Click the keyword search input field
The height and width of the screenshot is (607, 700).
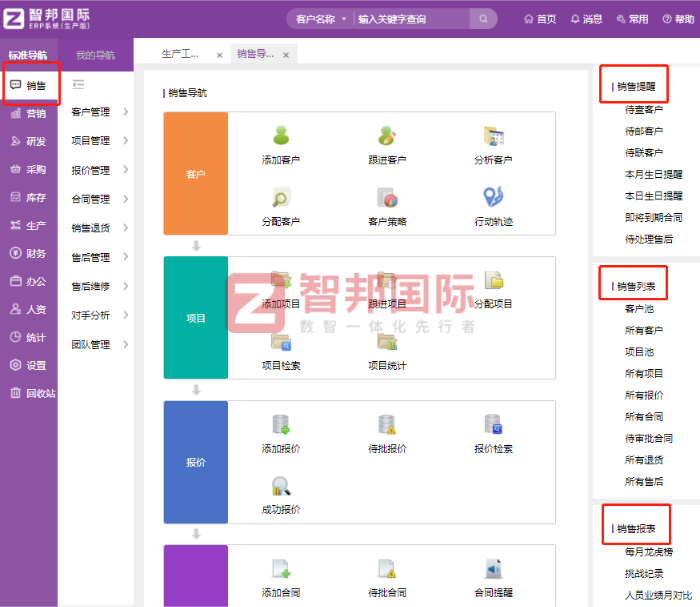pos(411,19)
